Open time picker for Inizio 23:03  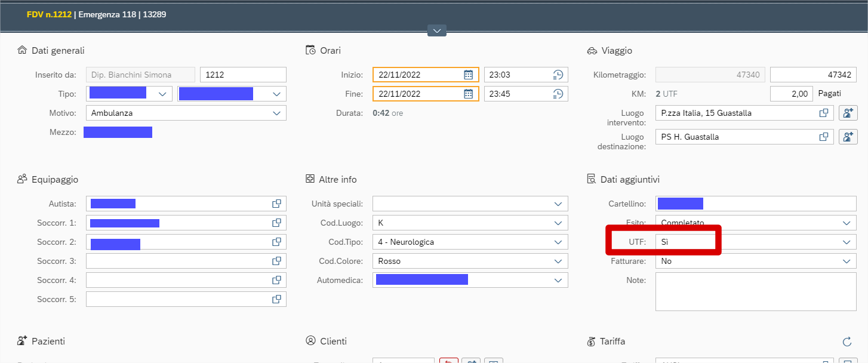[x=558, y=75]
